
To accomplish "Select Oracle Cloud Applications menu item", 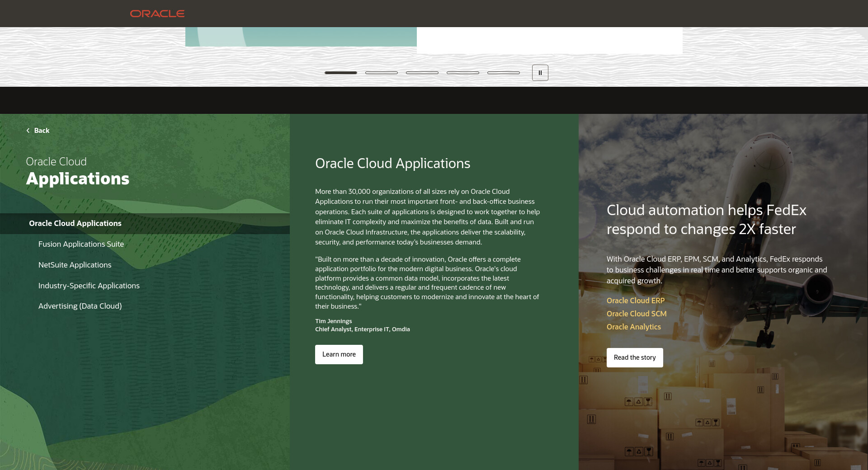I will 75,223.
